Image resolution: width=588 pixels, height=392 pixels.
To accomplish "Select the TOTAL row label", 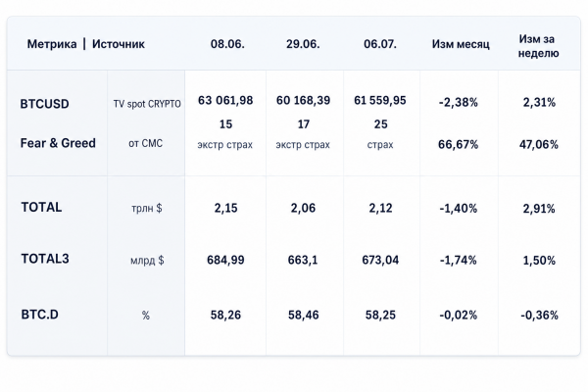I will tap(41, 208).
